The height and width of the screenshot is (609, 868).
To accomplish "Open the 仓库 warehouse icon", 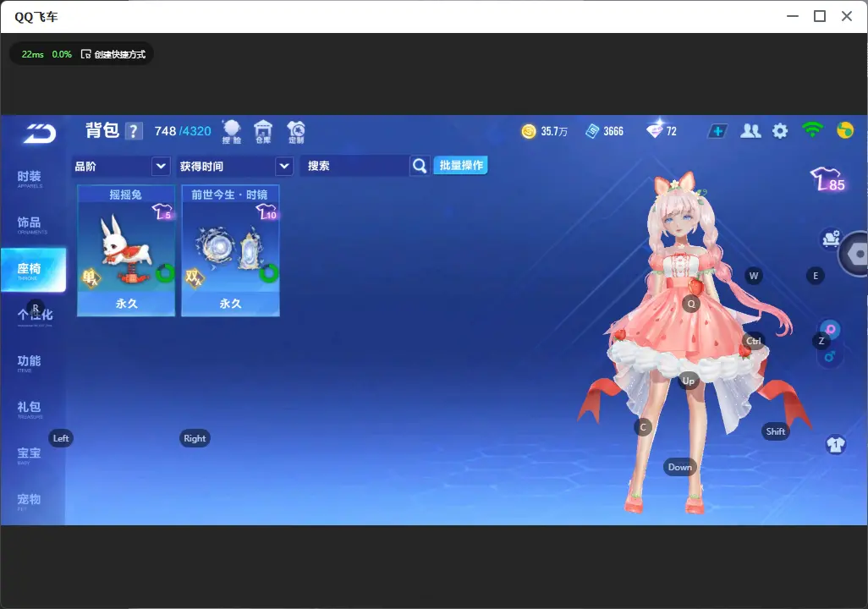I will (263, 132).
